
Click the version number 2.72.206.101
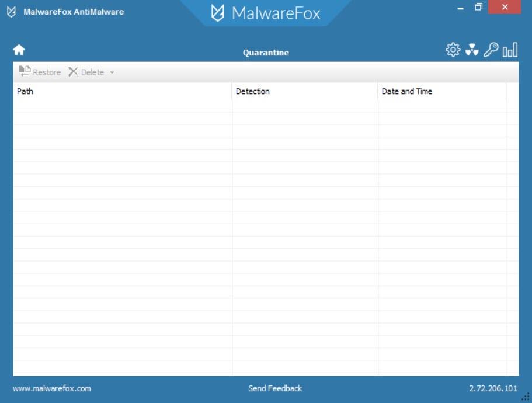(x=493, y=388)
